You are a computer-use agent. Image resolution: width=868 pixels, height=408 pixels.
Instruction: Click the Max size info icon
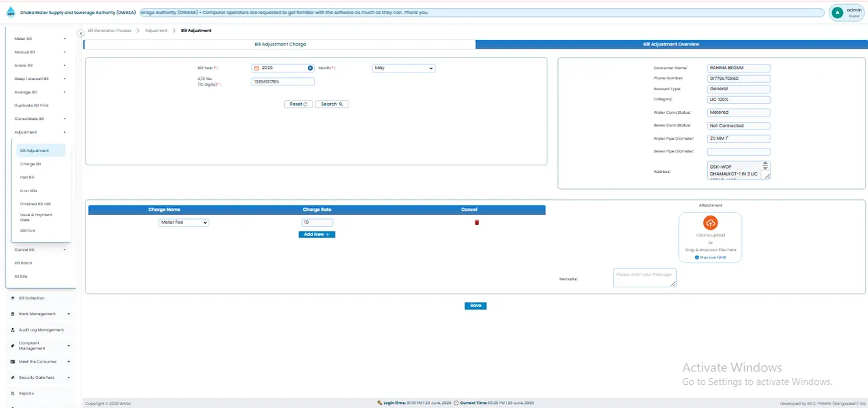(x=696, y=258)
